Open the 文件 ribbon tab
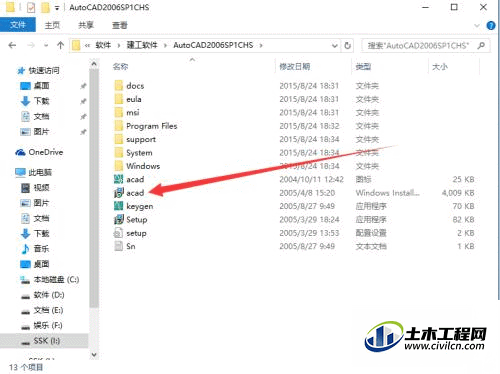Image resolution: width=500 pixels, height=374 pixels. (x=18, y=25)
